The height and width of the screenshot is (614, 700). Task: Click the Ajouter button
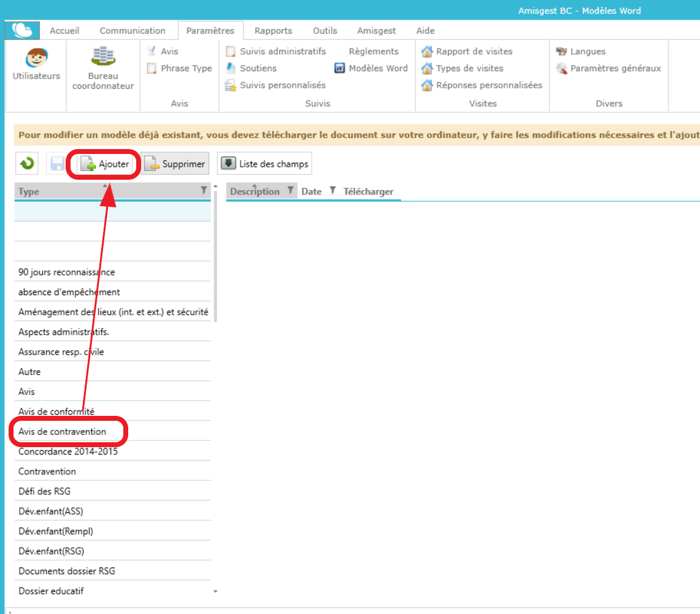106,164
